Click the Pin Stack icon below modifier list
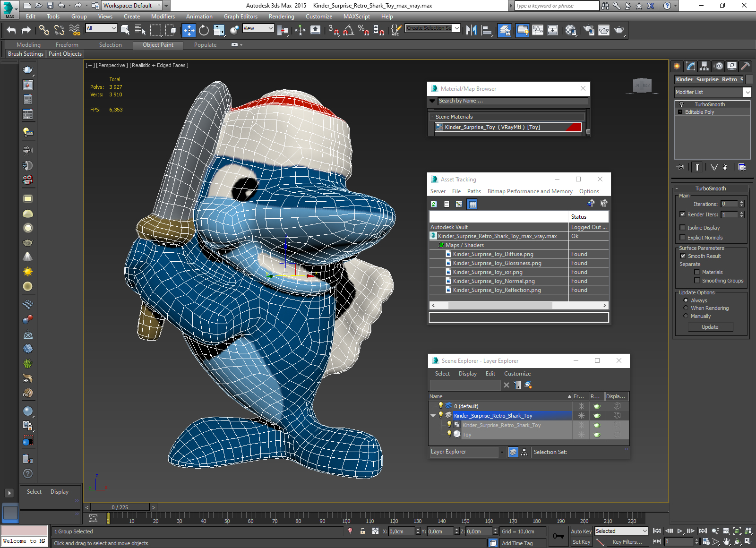Screen dimensions: 756x548 pos(680,167)
